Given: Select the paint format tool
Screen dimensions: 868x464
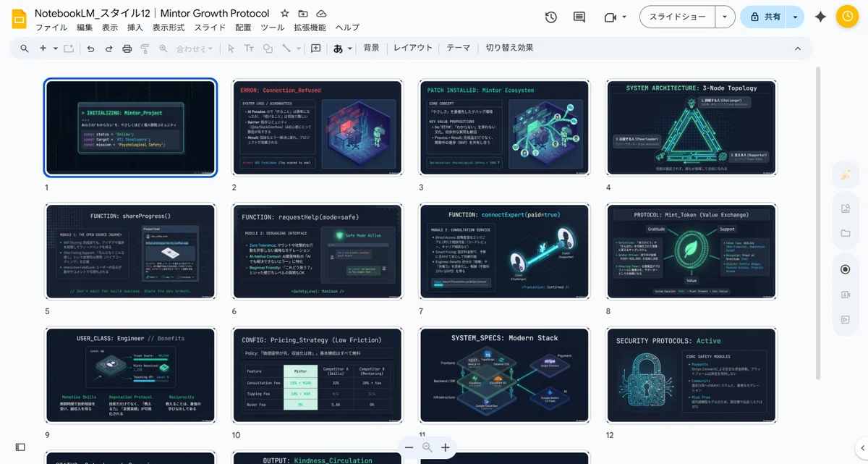Looking at the screenshot, I should [x=145, y=48].
